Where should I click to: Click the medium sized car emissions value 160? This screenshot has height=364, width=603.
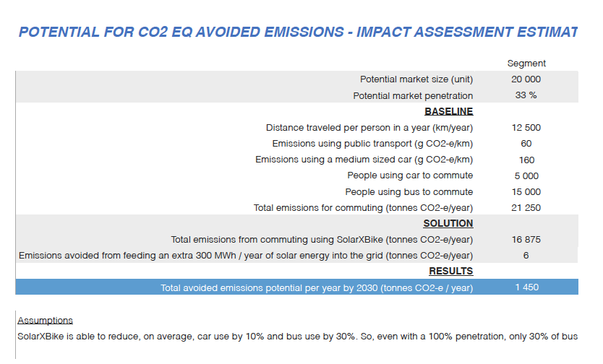tap(526, 160)
